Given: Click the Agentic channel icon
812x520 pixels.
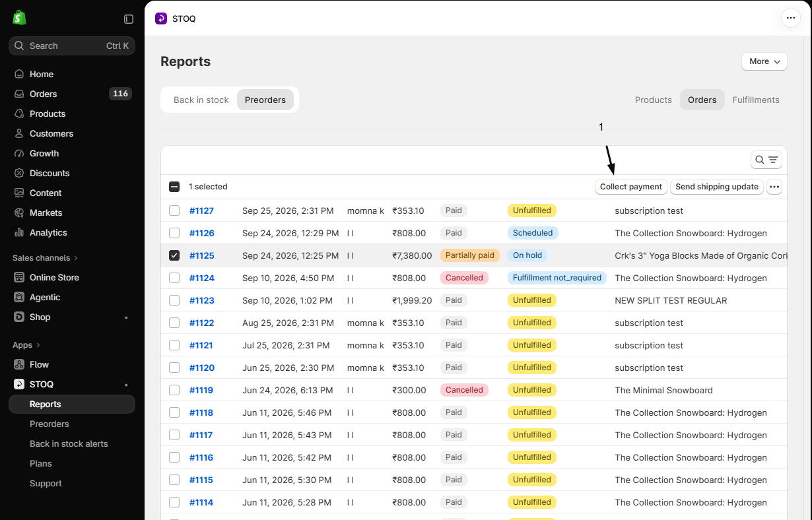Looking at the screenshot, I should coord(19,297).
